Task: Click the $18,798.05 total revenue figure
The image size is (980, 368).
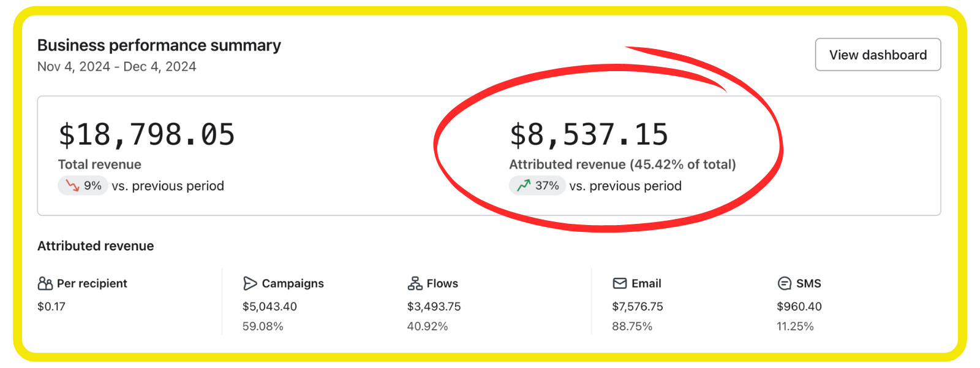Action: (x=146, y=135)
